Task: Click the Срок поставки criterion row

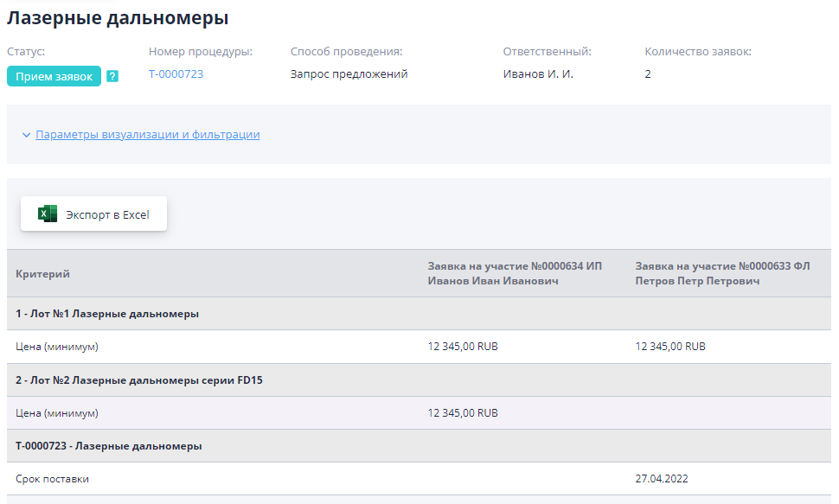Action: coord(53,479)
